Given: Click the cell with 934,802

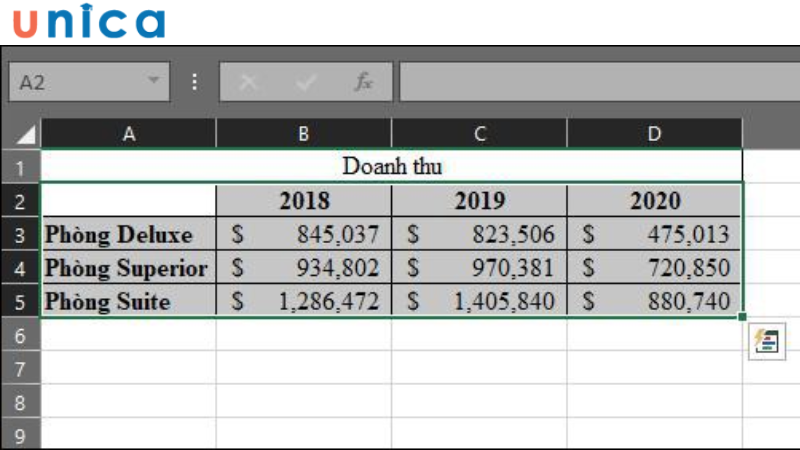Looking at the screenshot, I should click(x=304, y=268).
